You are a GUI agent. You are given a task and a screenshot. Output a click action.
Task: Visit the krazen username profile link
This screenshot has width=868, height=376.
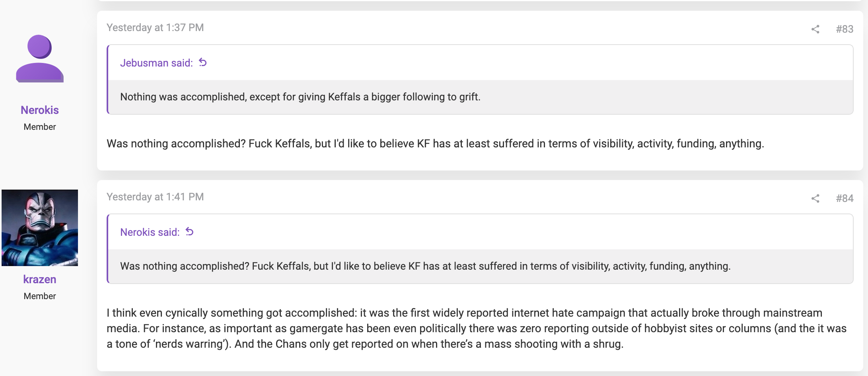pyautogui.click(x=40, y=279)
